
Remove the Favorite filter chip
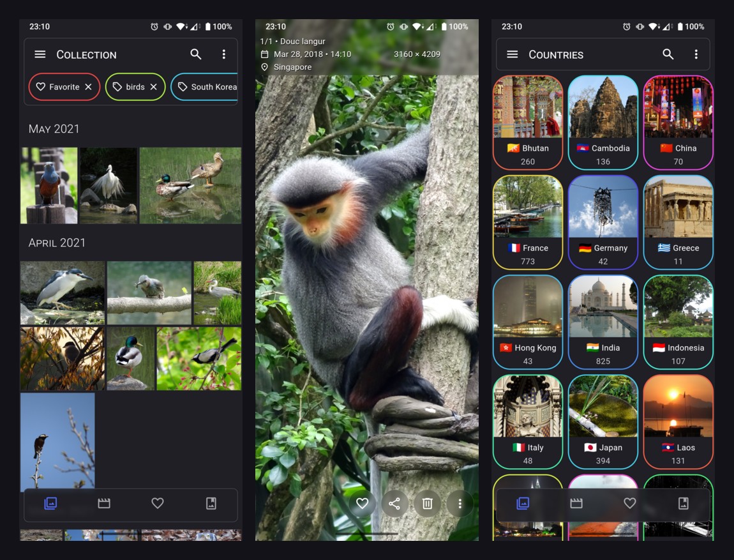[89, 87]
